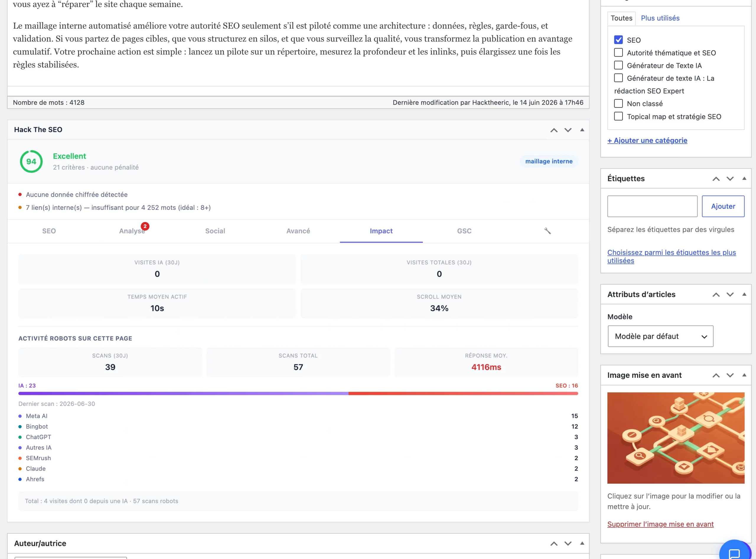Image resolution: width=756 pixels, height=559 pixels.
Task: Select the Impact tab
Action: [x=381, y=231]
